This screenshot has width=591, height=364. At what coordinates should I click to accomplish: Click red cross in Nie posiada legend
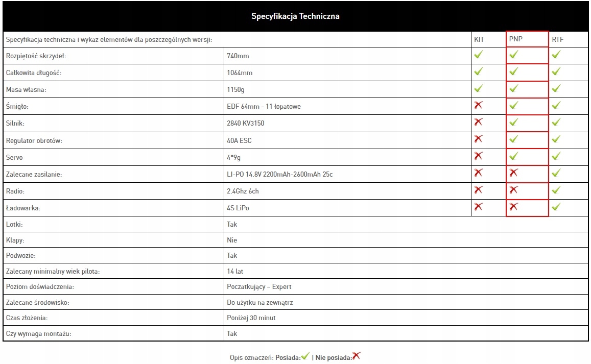click(x=357, y=356)
